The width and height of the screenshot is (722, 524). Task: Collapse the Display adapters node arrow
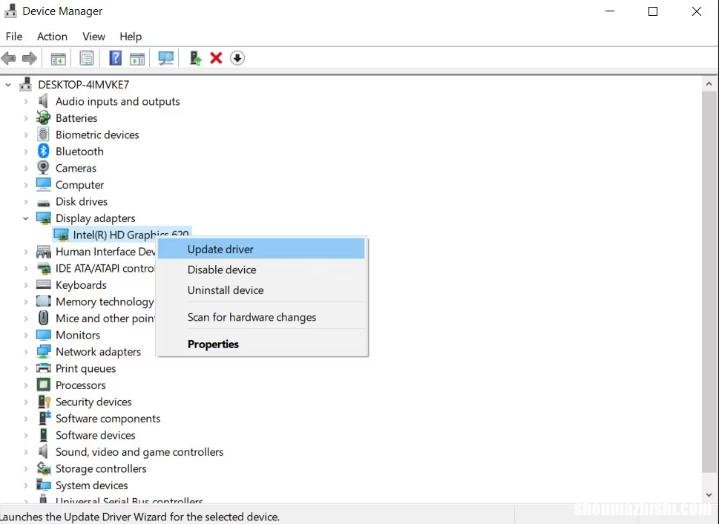pyautogui.click(x=26, y=218)
